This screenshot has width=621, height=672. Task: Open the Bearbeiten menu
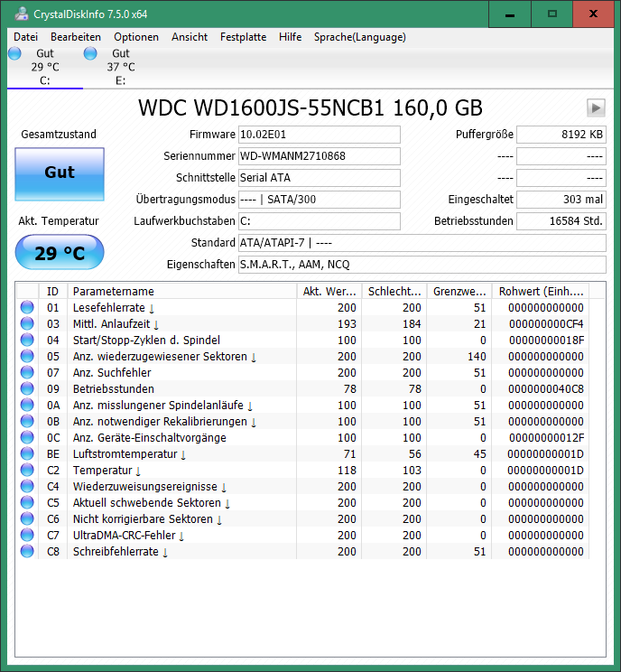(x=76, y=37)
